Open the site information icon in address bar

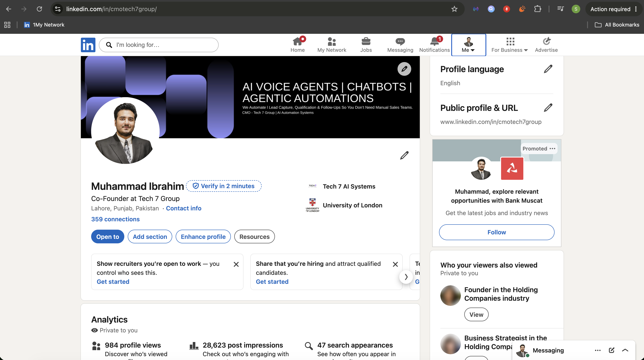click(x=58, y=9)
